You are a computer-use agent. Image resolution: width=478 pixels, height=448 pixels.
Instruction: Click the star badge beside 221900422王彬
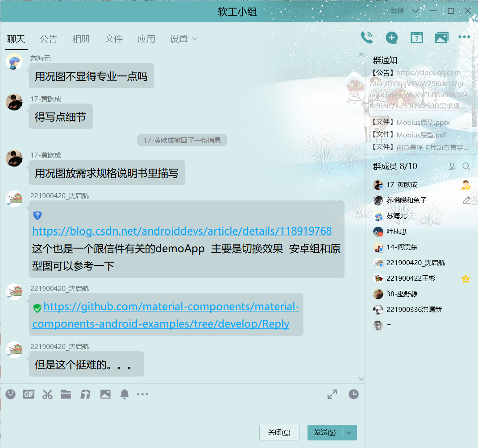(466, 278)
